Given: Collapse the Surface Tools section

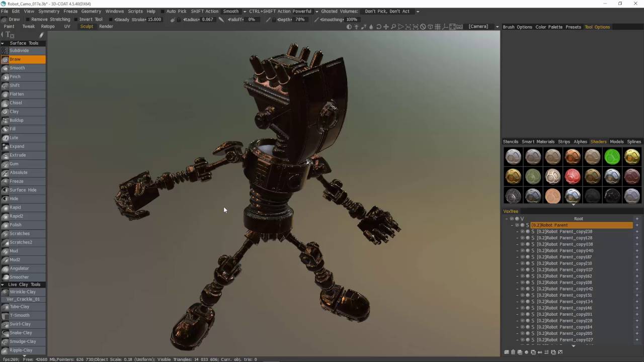Looking at the screenshot, I should 3,43.
